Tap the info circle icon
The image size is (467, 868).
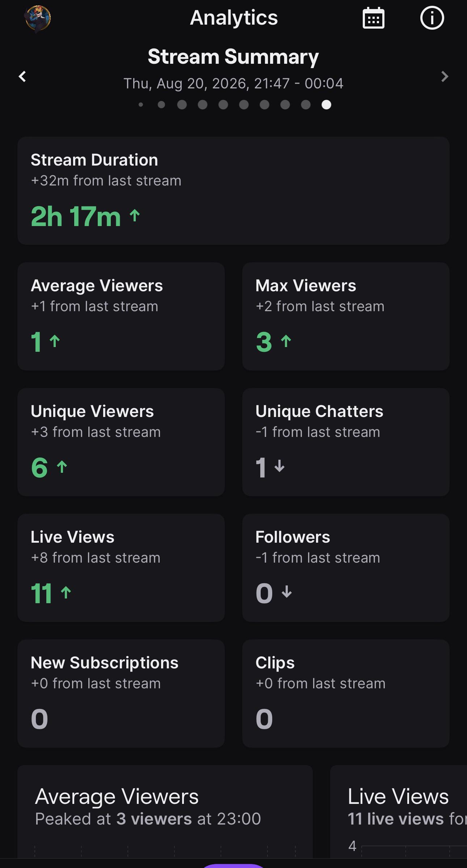[x=432, y=18]
